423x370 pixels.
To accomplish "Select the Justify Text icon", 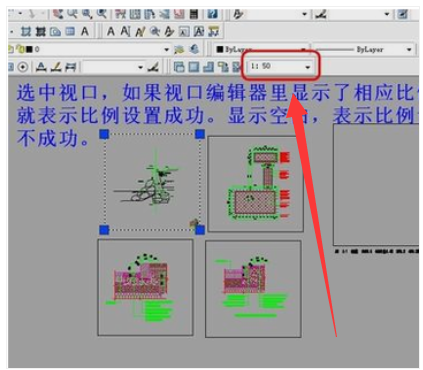I will [x=199, y=32].
